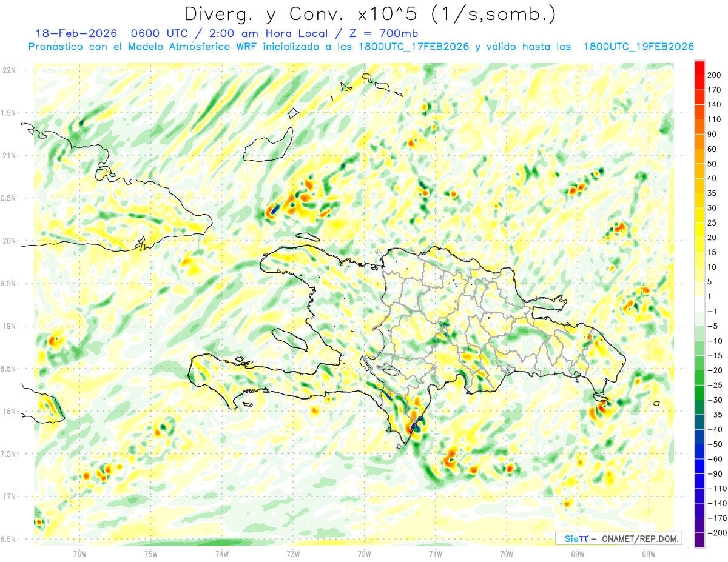Click the colorbar value '-140'
Viewport: 728px width, 562px height.
click(x=716, y=503)
